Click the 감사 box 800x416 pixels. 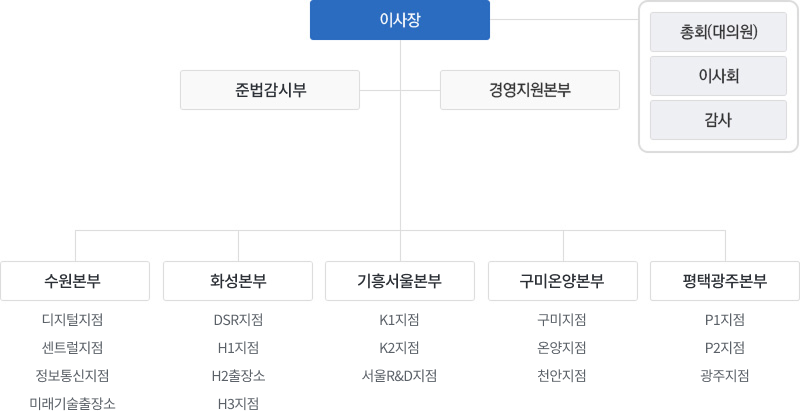(718, 120)
